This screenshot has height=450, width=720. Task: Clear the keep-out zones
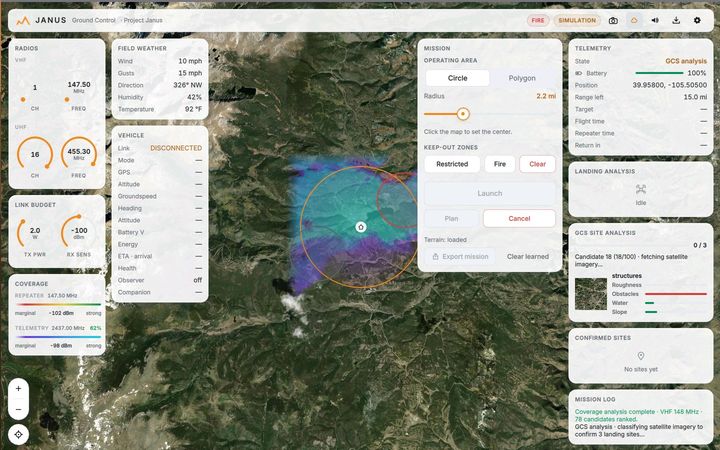(537, 164)
